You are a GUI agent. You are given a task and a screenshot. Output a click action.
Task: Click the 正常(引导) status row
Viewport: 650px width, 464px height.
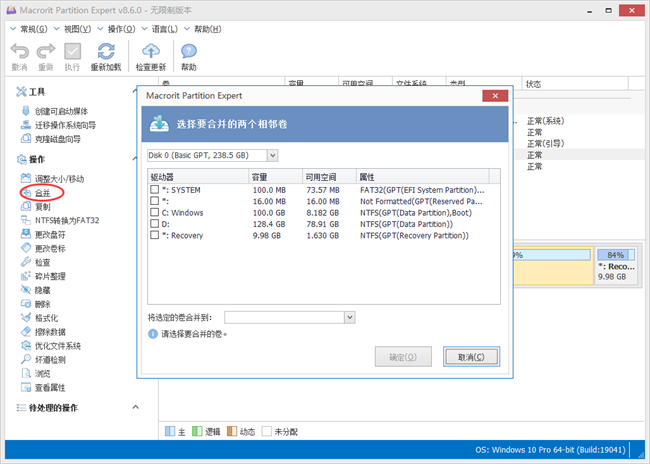546,144
